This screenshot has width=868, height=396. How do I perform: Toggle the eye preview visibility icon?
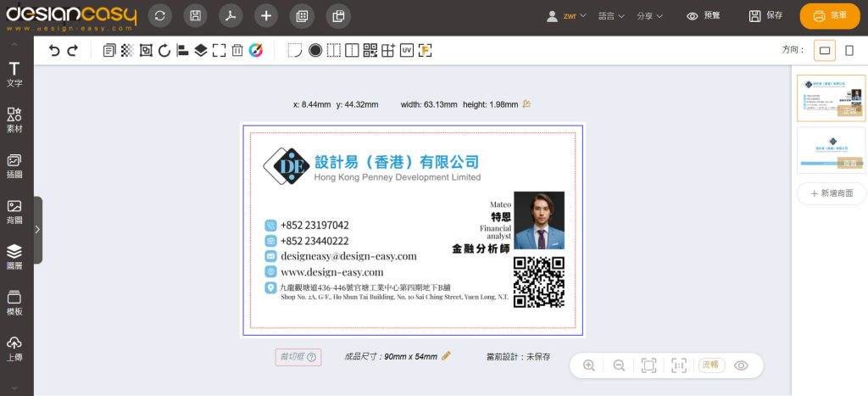click(741, 365)
